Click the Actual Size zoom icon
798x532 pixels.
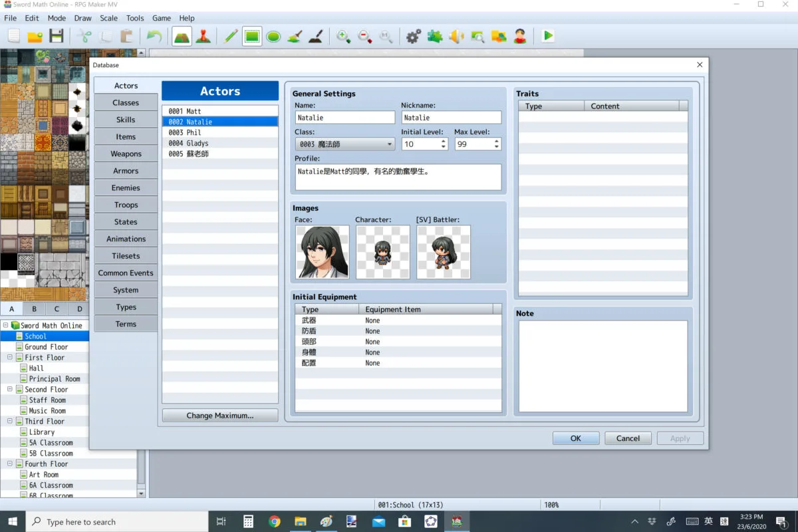pos(386,36)
